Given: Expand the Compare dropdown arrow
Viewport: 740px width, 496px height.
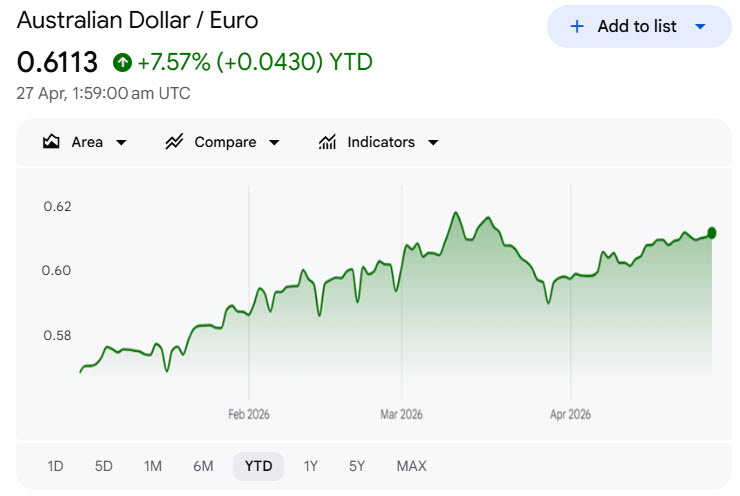Looking at the screenshot, I should (274, 143).
